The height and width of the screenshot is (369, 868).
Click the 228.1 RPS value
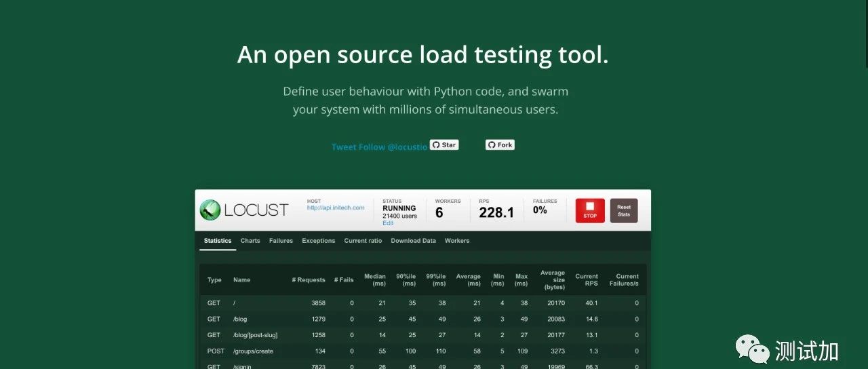coord(496,212)
